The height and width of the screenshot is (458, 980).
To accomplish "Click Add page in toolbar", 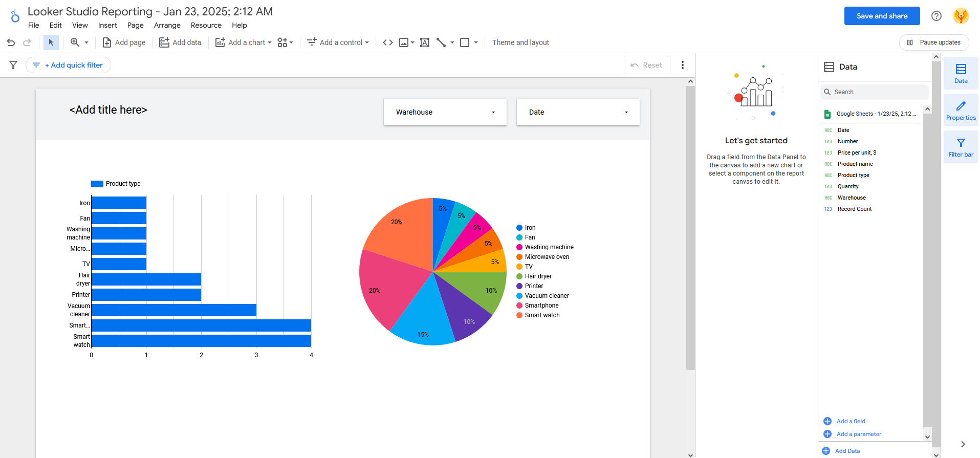I will tap(124, 42).
